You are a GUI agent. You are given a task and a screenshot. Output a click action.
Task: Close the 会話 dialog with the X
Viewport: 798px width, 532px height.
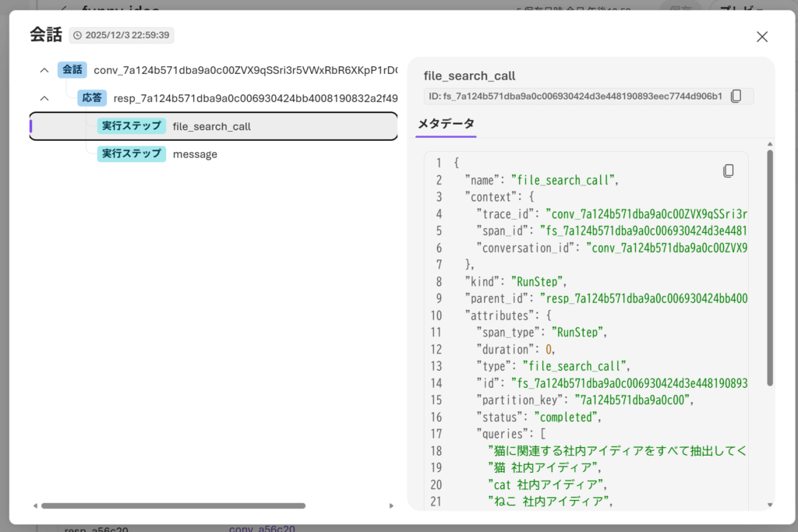click(x=761, y=37)
